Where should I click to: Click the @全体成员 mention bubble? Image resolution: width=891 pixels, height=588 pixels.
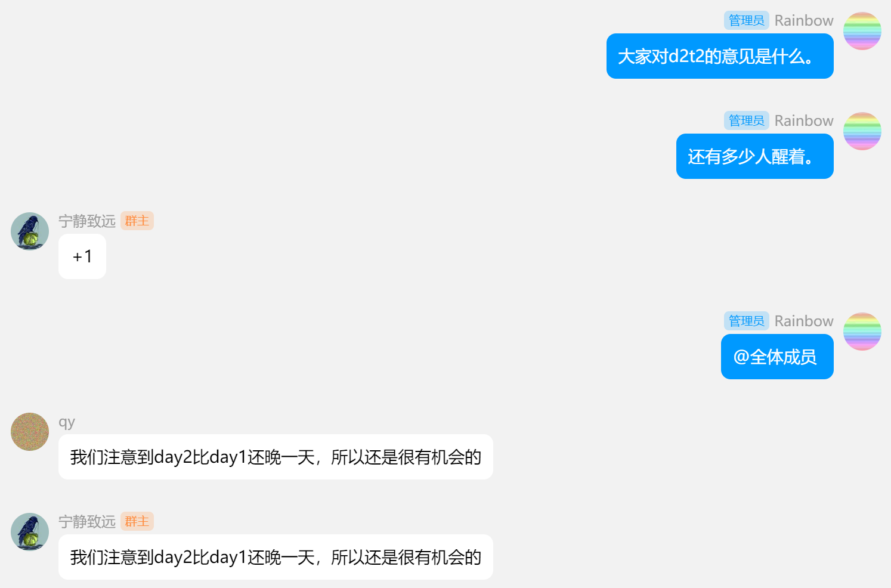tap(777, 357)
